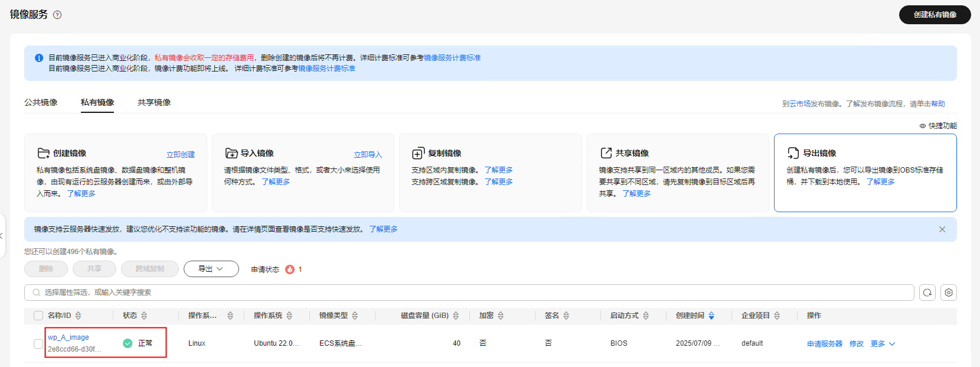Screen dimensions: 980x367
Task: Open 了解更多 in the 导出镜像 card
Action: (x=880, y=182)
